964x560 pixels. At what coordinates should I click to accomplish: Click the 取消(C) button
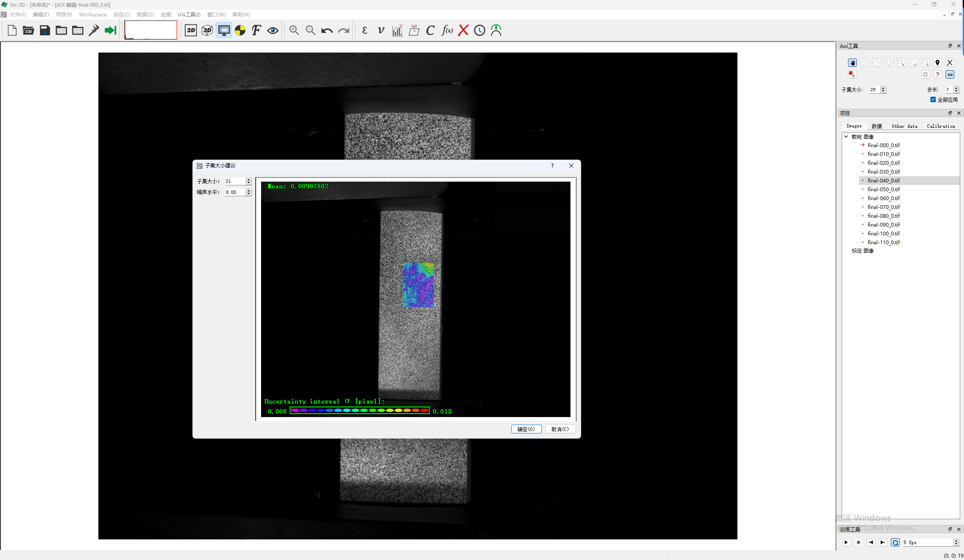(x=560, y=429)
